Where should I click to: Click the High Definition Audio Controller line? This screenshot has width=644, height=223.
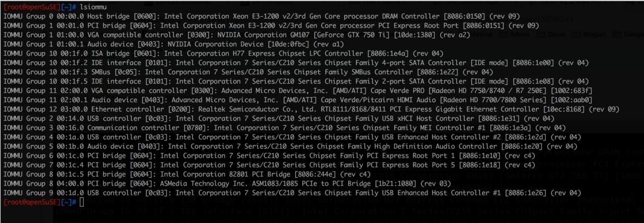(290, 146)
